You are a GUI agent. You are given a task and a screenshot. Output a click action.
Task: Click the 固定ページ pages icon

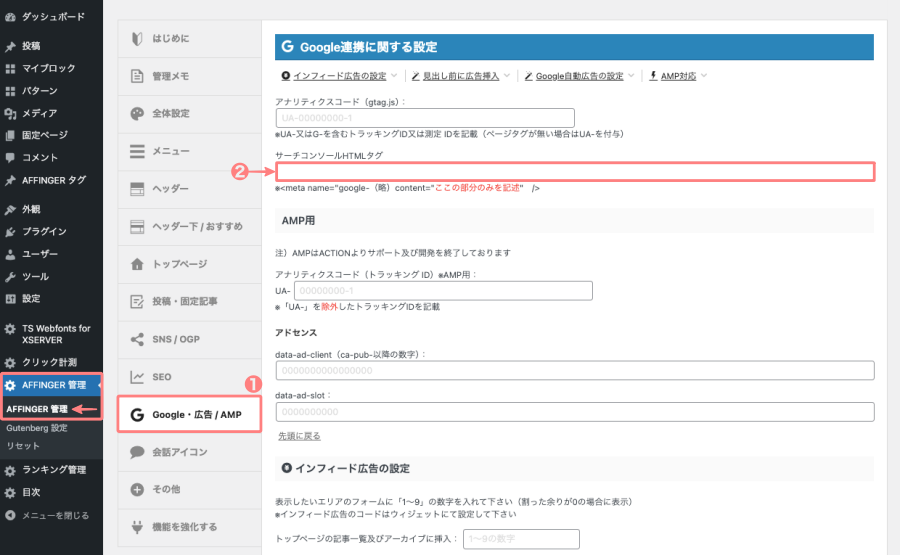(10, 135)
